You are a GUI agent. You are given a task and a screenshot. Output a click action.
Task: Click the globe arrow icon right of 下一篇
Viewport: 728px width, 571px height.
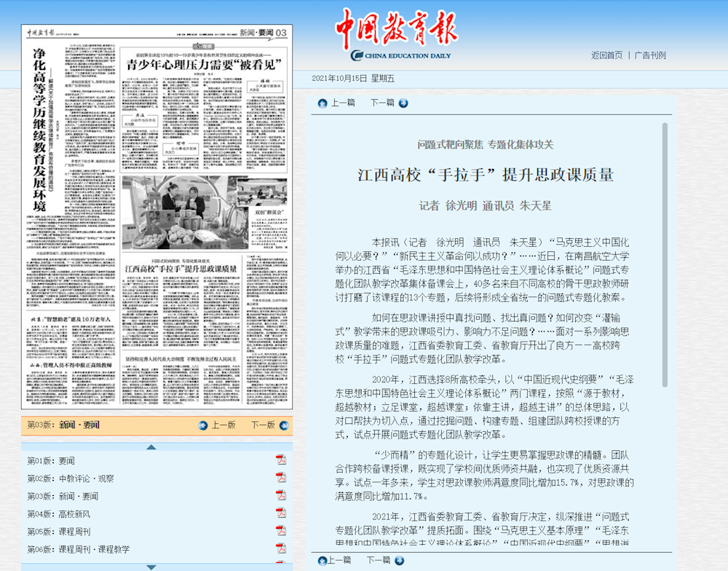[x=403, y=103]
